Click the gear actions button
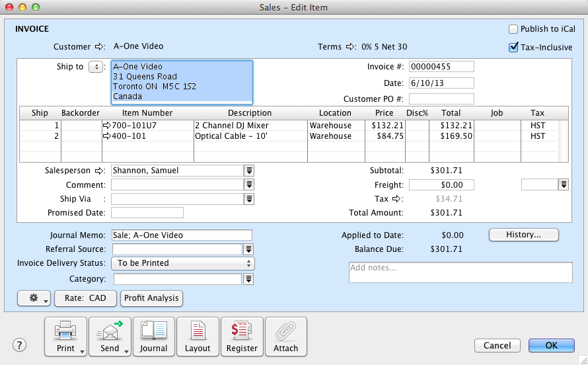The width and height of the screenshot is (588, 365). tap(34, 298)
